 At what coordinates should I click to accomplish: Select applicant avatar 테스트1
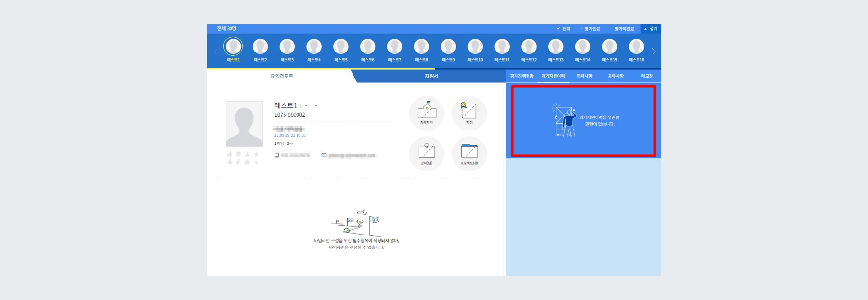tap(233, 47)
